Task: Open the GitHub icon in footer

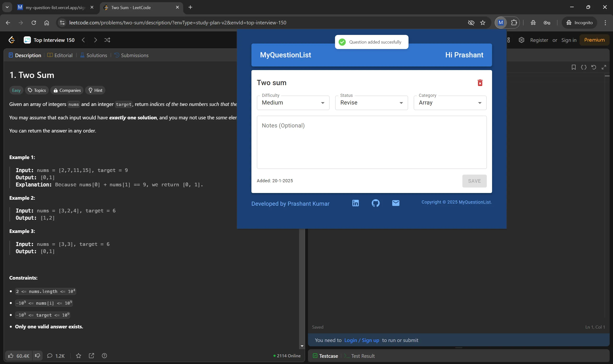Action: [x=375, y=203]
